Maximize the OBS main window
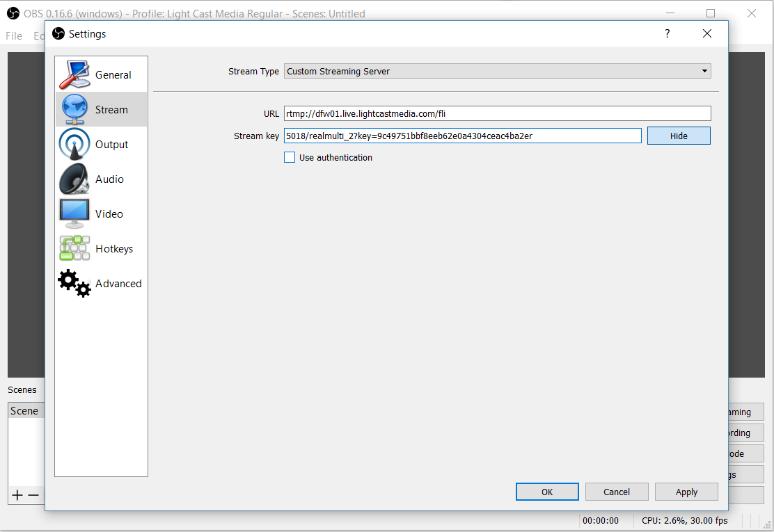The image size is (774, 532). coord(711,13)
